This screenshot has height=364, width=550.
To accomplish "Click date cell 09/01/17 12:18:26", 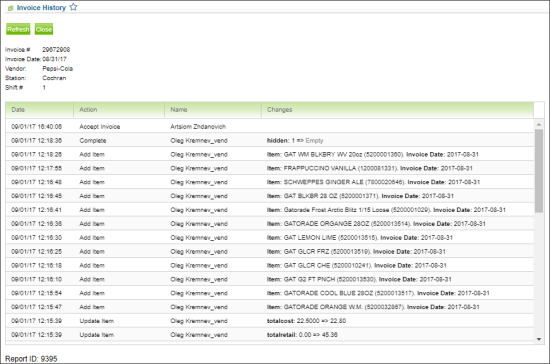I will [36, 154].
